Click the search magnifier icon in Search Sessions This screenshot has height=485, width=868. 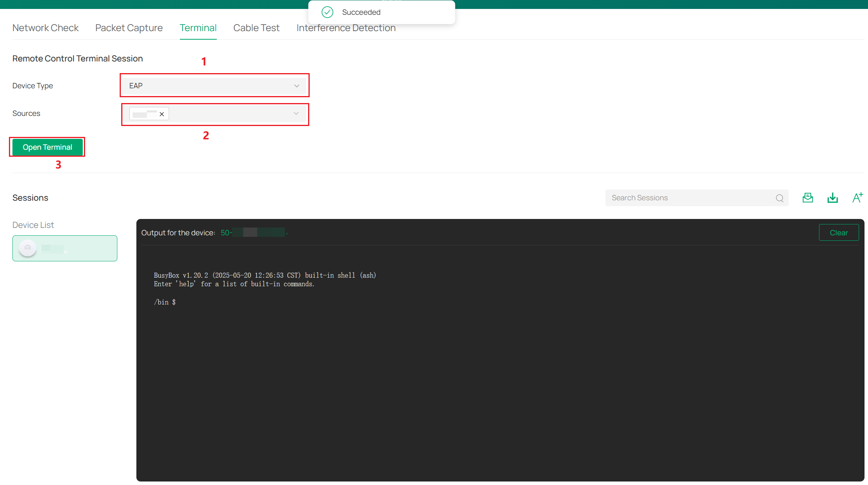tap(780, 198)
